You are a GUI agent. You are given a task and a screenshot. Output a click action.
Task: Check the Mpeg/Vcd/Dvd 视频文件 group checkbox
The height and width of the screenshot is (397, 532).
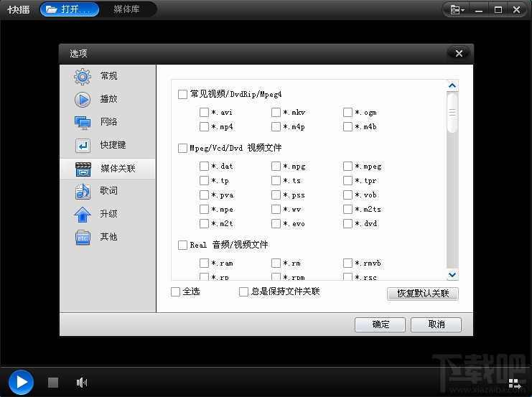pyautogui.click(x=182, y=149)
